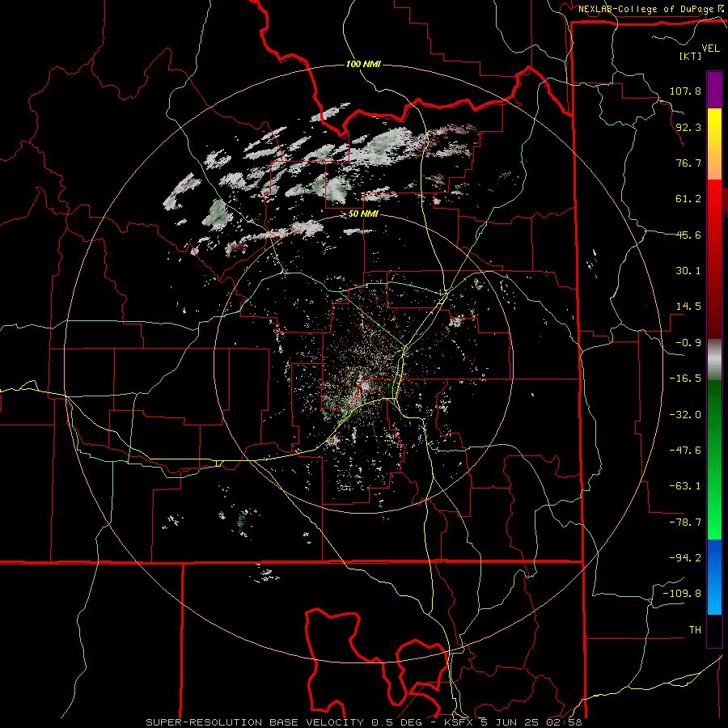The image size is (728, 728).
Task: Click the -94.2 legend value
Action: tap(685, 558)
